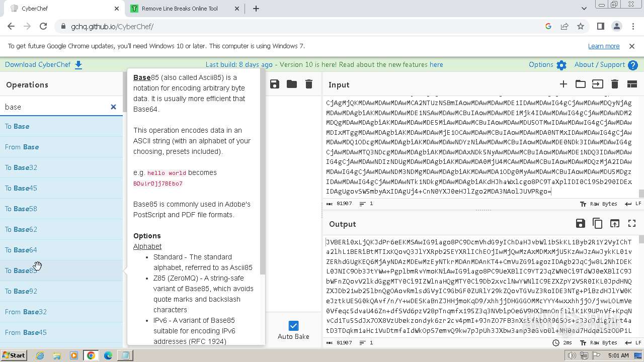Viewport: 644px width, 362px height.
Task: Select To Base operation
Action: (x=61, y=126)
